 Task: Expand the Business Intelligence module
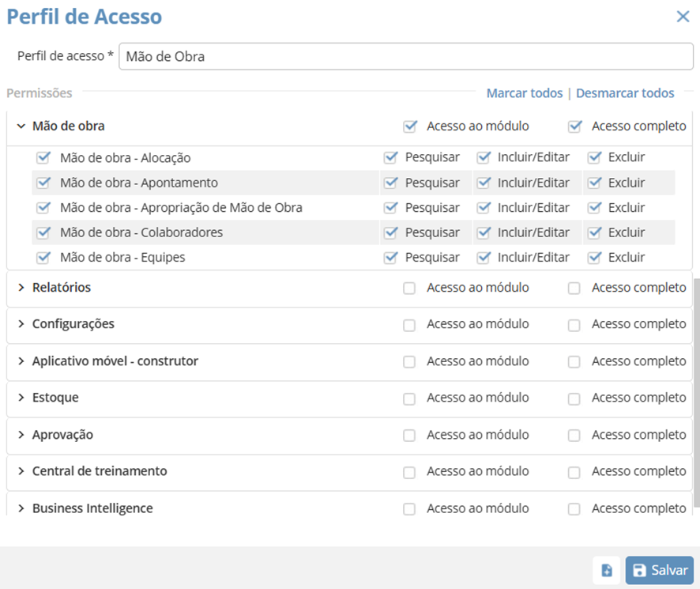(x=21, y=508)
